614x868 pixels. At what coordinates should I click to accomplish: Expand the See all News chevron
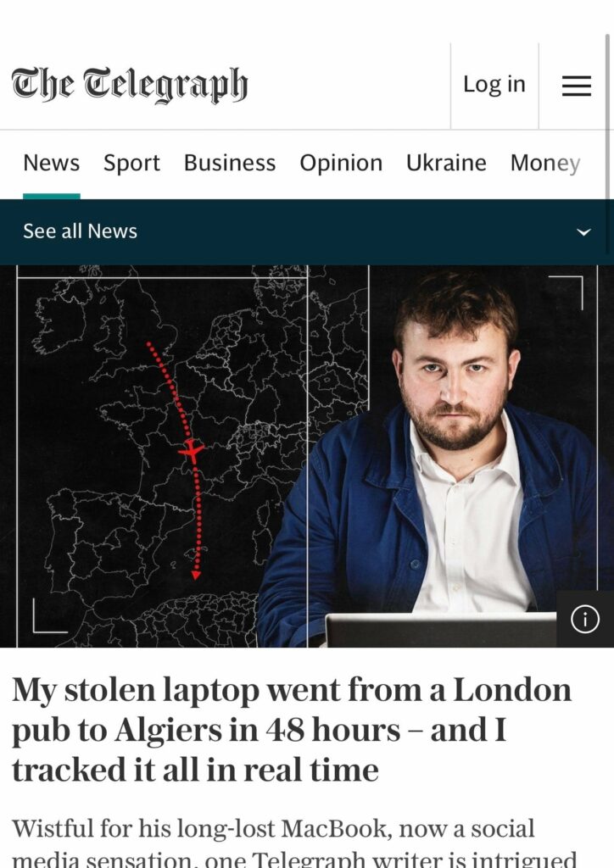click(583, 232)
